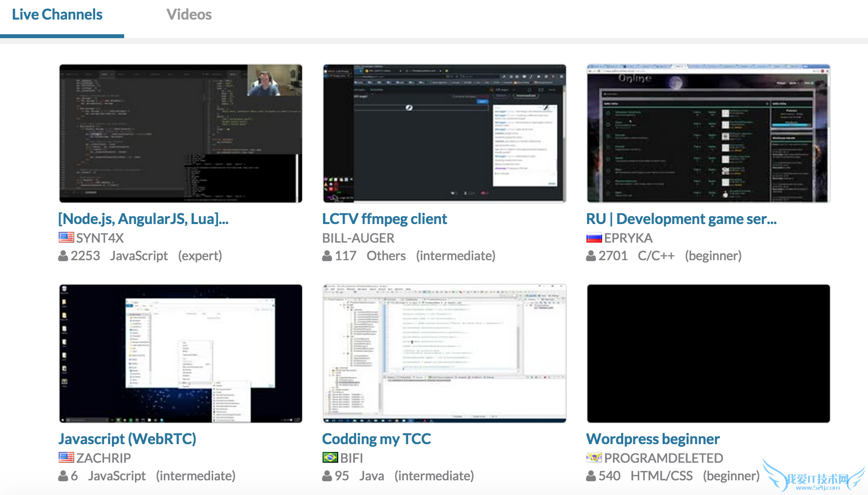Switch to the Live Channels tab
Screen dimensions: 868x495
click(57, 15)
